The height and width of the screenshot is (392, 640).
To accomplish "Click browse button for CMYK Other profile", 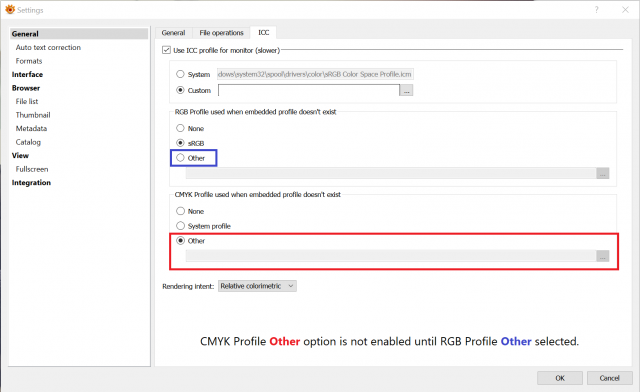I will [x=602, y=256].
